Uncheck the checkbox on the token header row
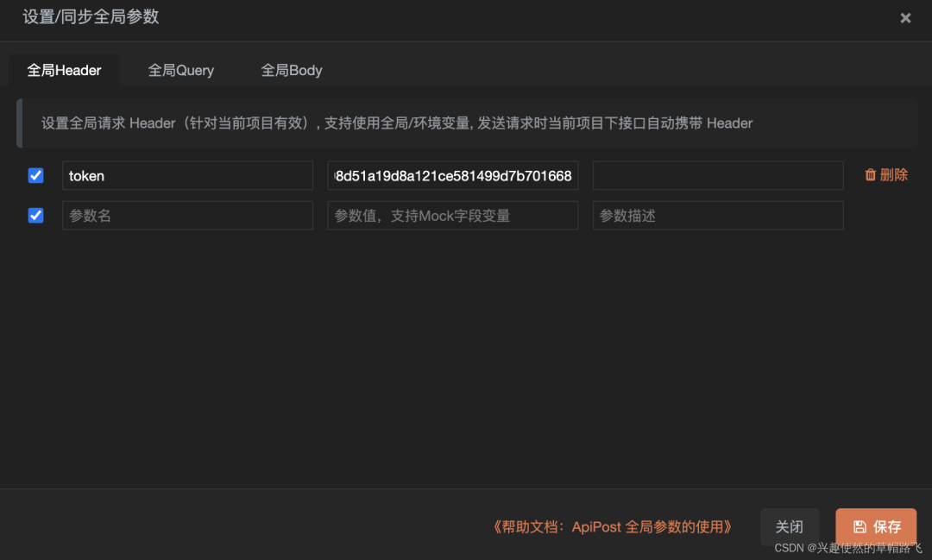This screenshot has width=932, height=560. point(35,175)
